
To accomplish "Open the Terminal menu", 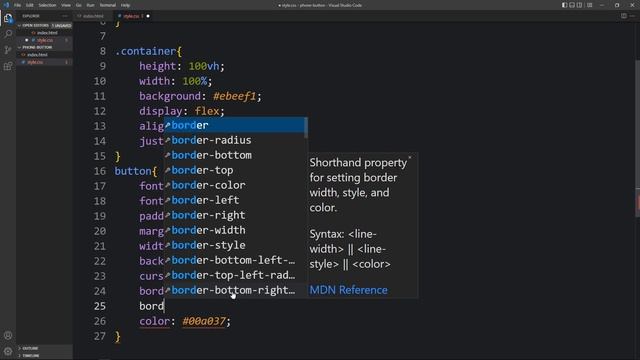I will point(107,5).
